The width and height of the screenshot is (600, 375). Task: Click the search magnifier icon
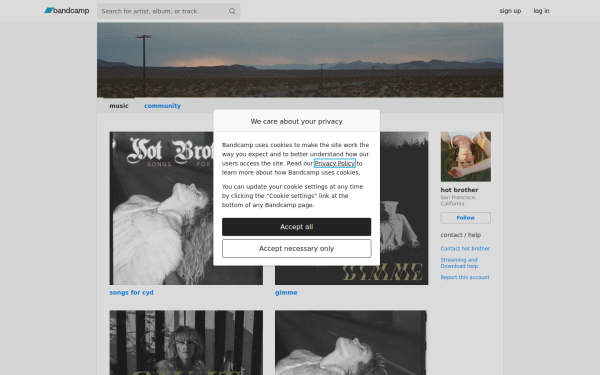tap(232, 11)
